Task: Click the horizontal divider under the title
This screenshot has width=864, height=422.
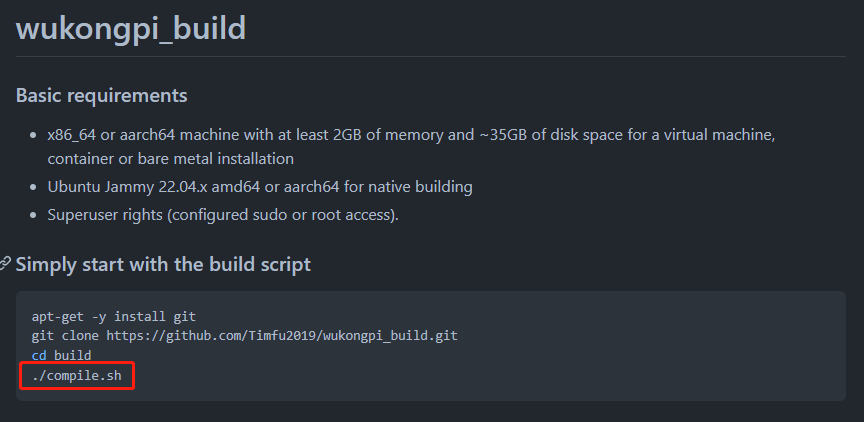Action: pyautogui.click(x=431, y=56)
